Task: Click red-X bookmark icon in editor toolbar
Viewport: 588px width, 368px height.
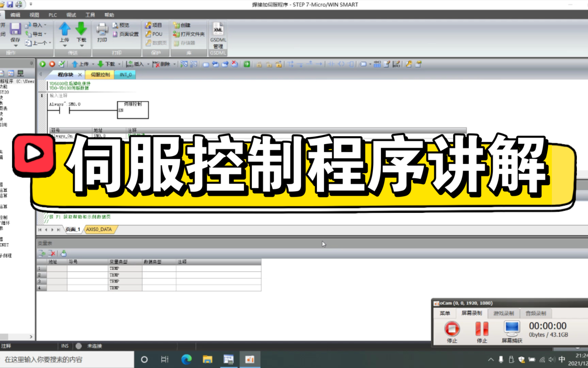Action: coord(235,64)
